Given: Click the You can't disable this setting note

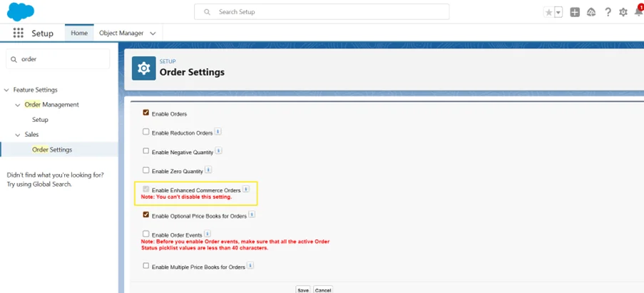Looking at the screenshot, I should [186, 197].
